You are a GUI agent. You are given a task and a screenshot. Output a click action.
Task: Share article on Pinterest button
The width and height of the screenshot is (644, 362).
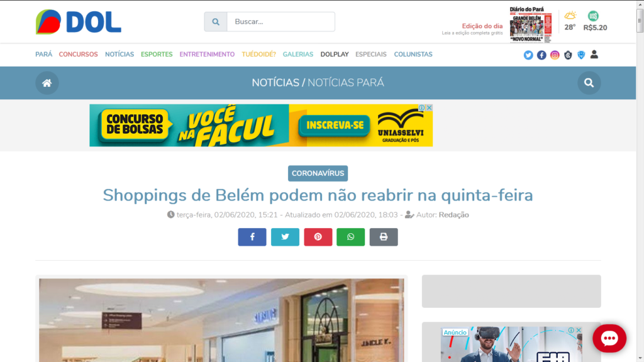318,237
